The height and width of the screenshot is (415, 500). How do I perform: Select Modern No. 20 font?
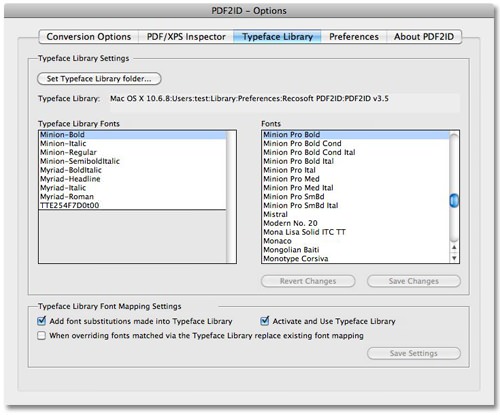(x=356, y=223)
